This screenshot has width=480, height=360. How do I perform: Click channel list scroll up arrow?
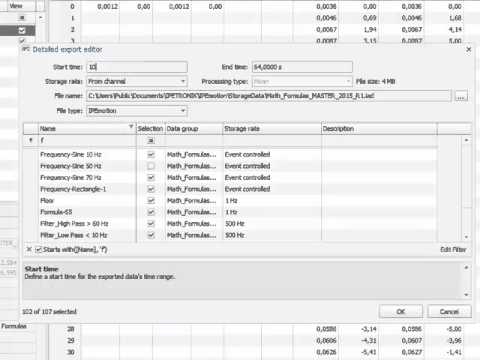coord(466,140)
